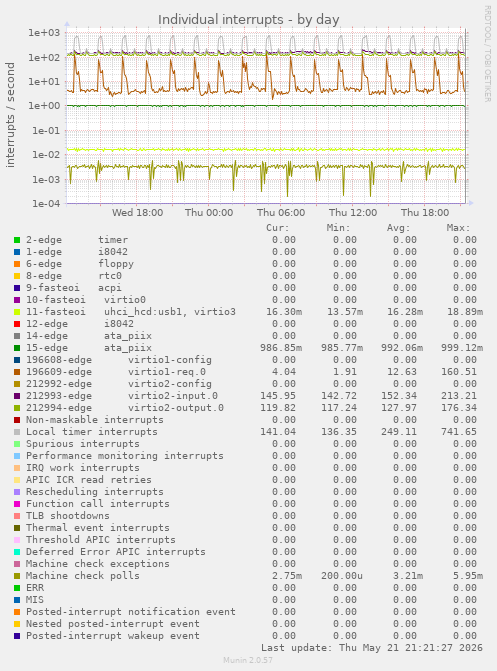Click the Last update timestamp text
497x671 pixels.
(372, 647)
